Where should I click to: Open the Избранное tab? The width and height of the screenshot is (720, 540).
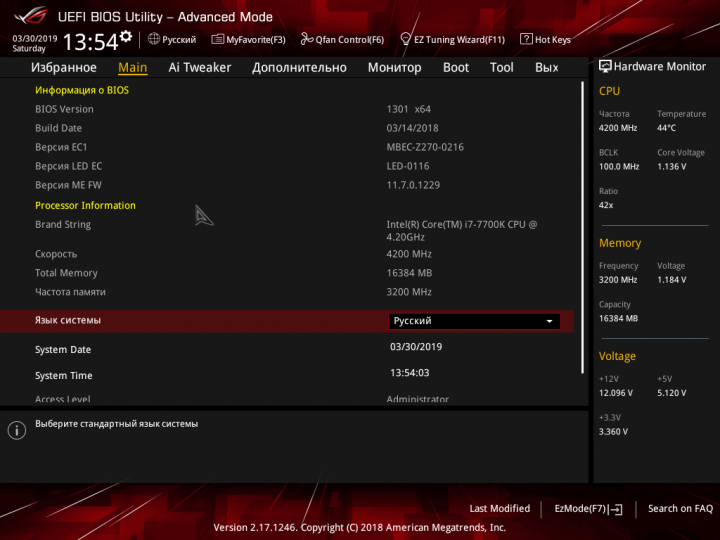pyautogui.click(x=64, y=68)
